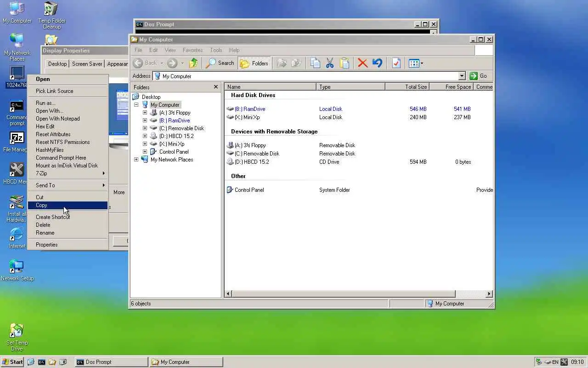The image size is (588, 368).
Task: Sort by the Total Size column header
Action: (407, 87)
